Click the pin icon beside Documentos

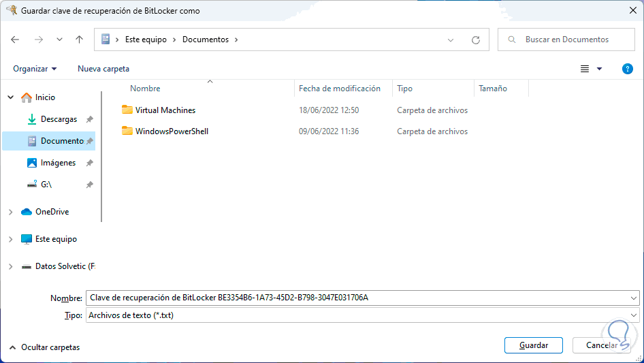(90, 141)
